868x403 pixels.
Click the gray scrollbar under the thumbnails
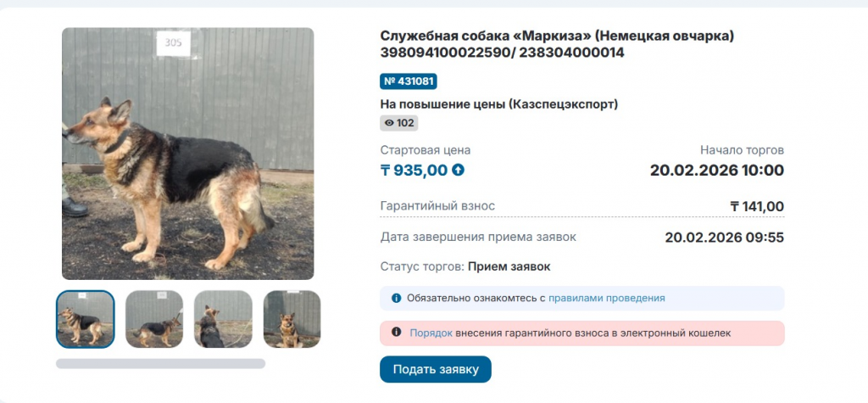click(160, 363)
